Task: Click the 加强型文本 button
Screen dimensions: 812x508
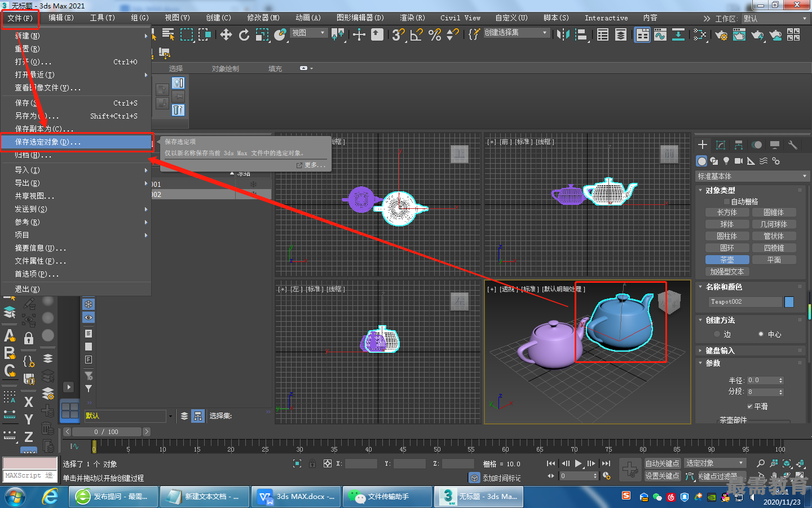Action: point(727,271)
